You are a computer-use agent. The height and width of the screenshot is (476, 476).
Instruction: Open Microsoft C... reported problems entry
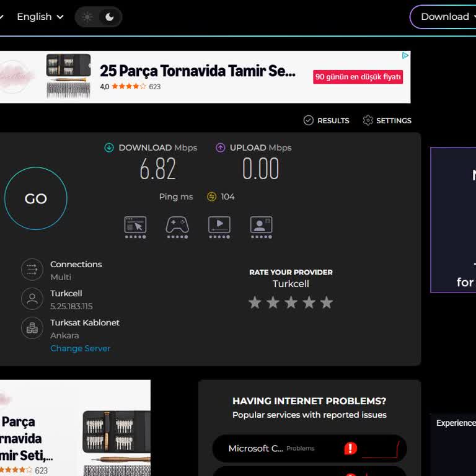coord(309,448)
